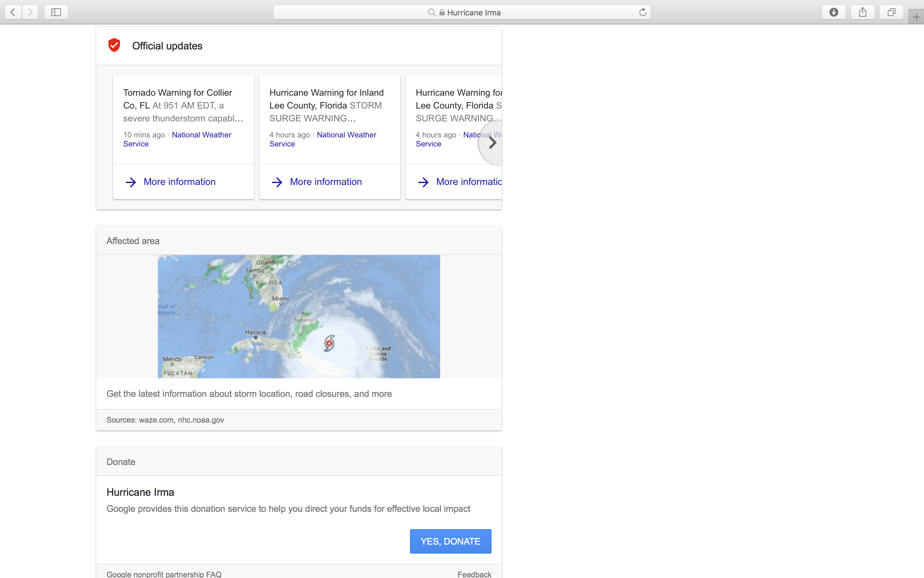
Task: Click arrow icon on third warning card
Action: [x=423, y=182]
